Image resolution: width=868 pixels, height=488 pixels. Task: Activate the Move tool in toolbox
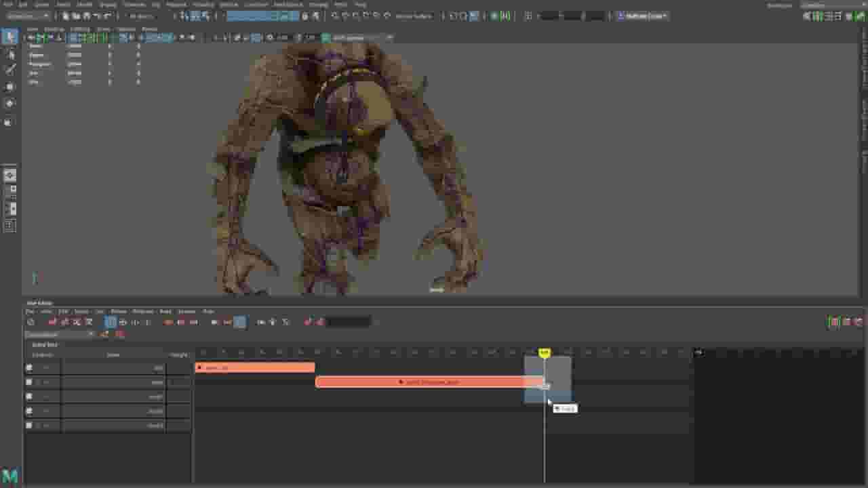coord(9,87)
